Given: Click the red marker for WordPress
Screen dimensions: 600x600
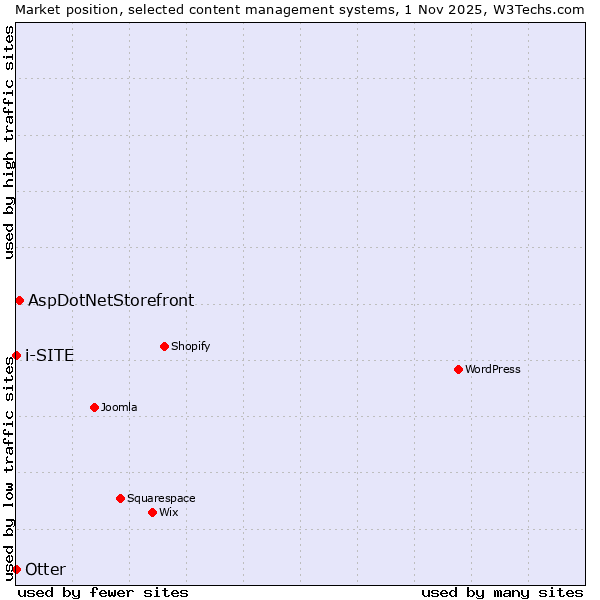Looking at the screenshot, I should 458,369.
